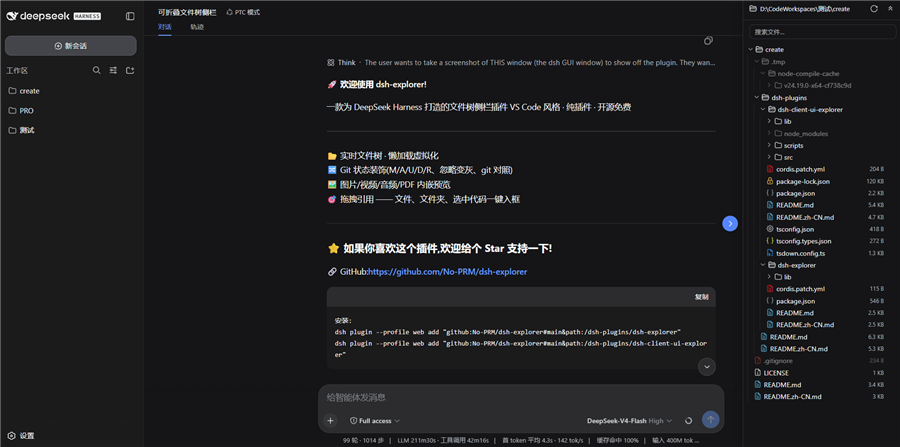The image size is (900, 447).
Task: Open the GitHub dsh-explorer link
Action: tap(447, 272)
